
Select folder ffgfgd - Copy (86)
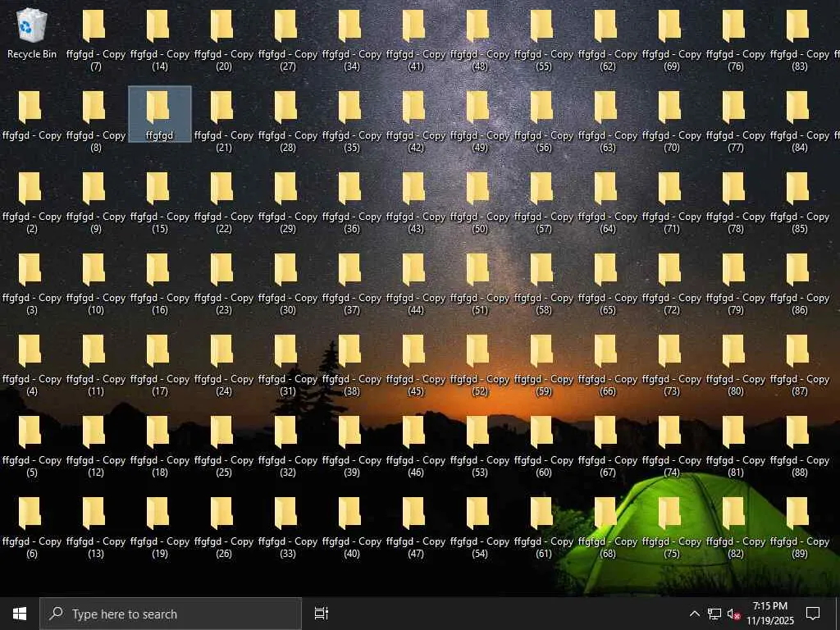point(800,283)
